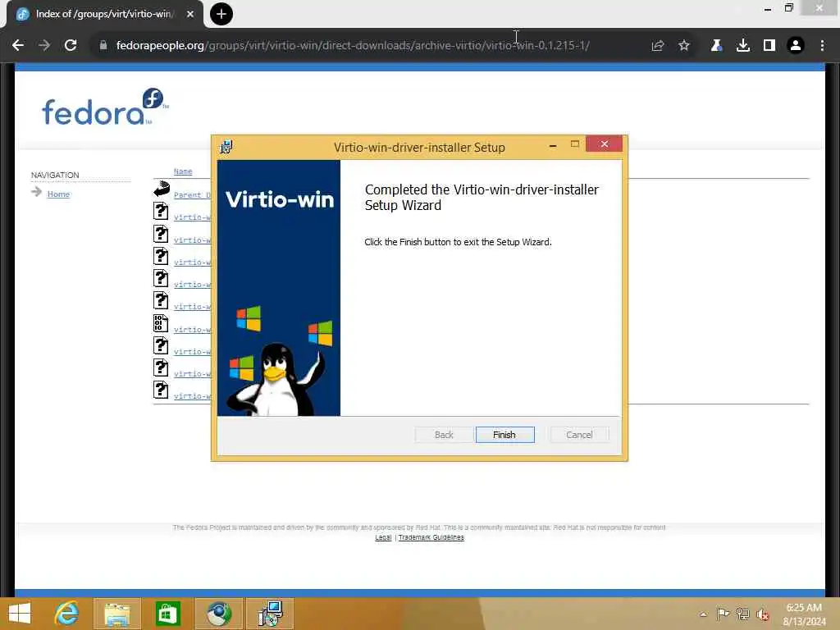The height and width of the screenshot is (630, 840).
Task: Open the browser three-dot menu
Action: (822, 46)
